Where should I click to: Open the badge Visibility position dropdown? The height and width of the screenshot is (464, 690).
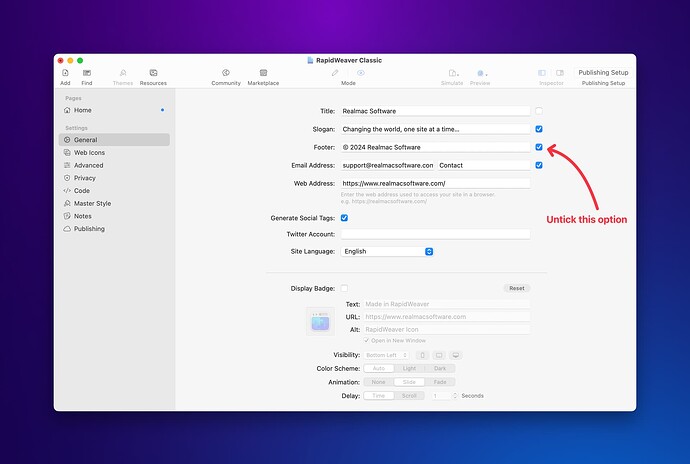[x=386, y=355]
